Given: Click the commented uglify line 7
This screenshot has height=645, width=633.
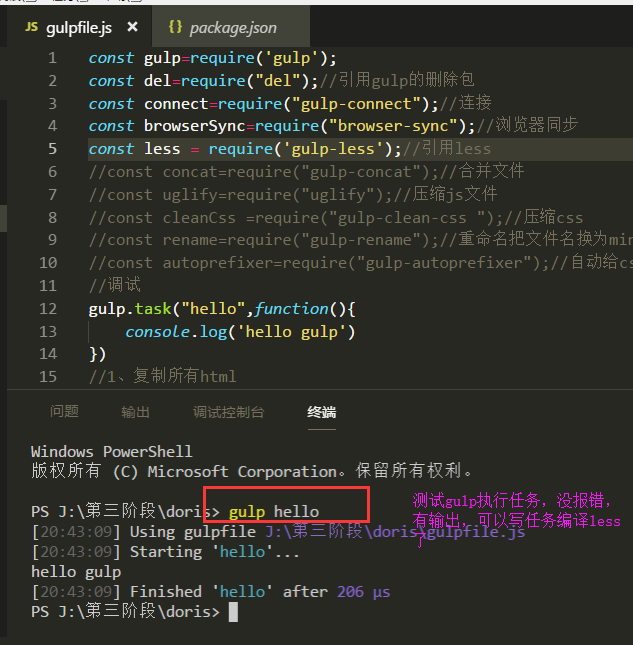Looking at the screenshot, I should click(293, 194).
